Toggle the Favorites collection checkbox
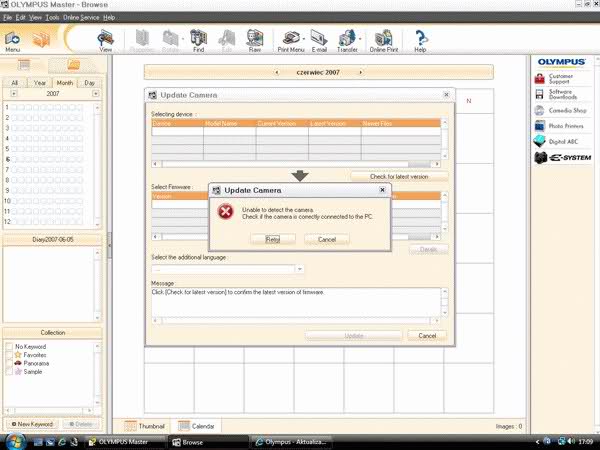The height and width of the screenshot is (450, 600). coord(9,355)
